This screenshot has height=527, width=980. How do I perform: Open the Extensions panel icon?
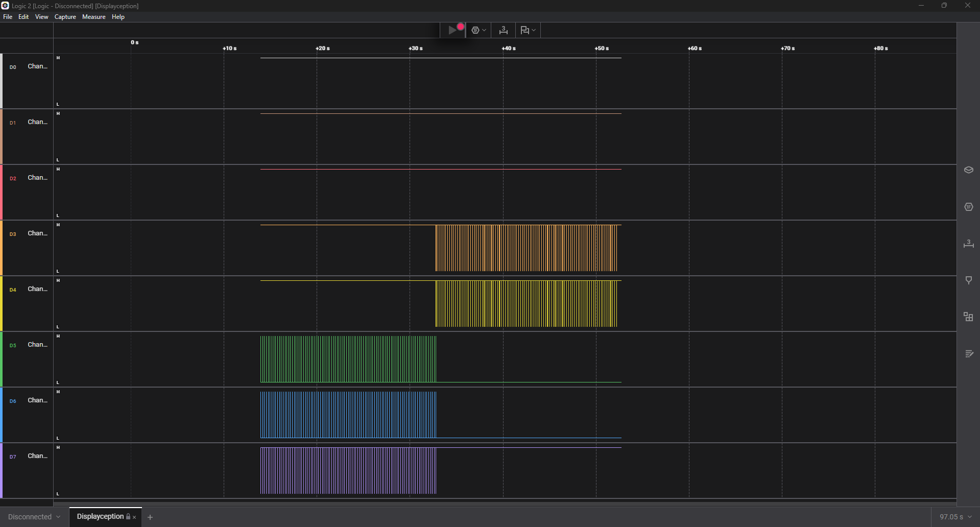(x=968, y=317)
